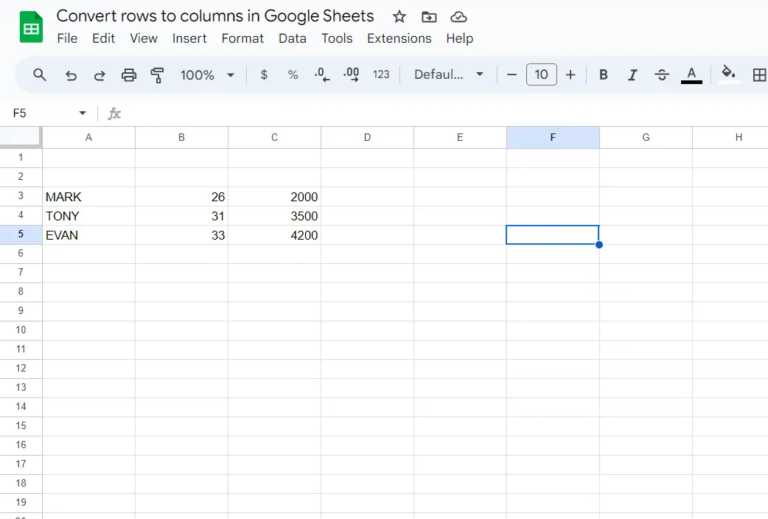Open the Insert menu
Viewport: 768px width, 519px height.
point(190,38)
